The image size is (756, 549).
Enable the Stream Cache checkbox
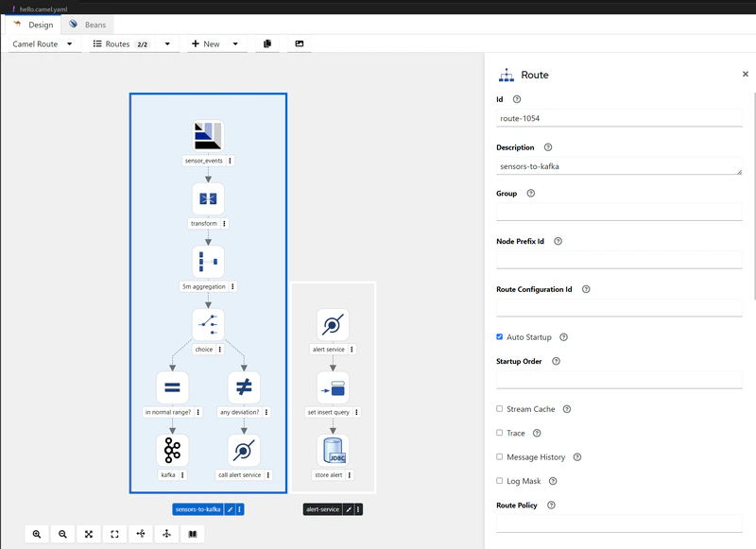[x=500, y=409]
